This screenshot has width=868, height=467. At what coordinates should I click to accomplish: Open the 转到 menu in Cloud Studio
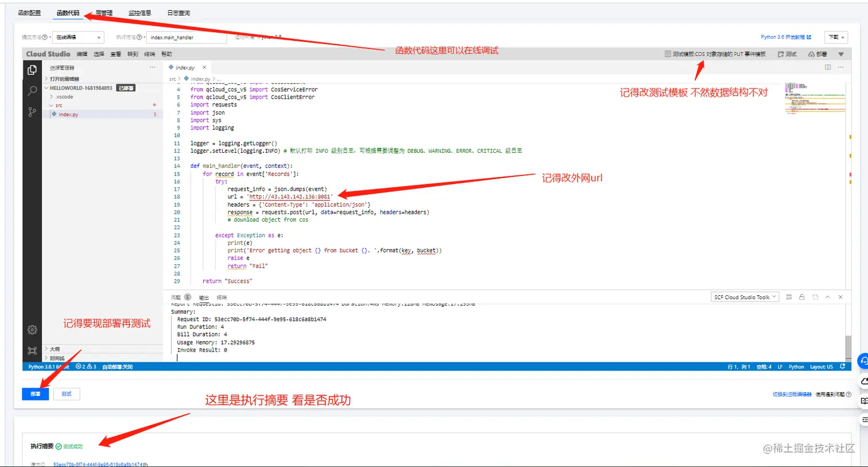point(133,54)
